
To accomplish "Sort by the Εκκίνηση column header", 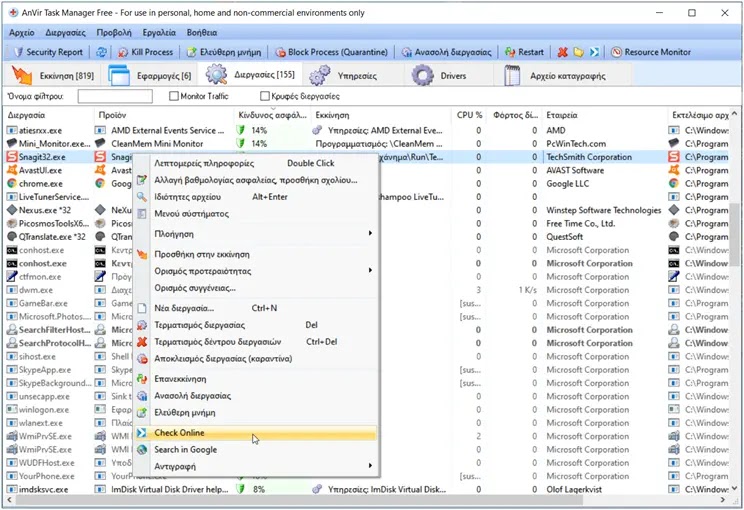I will (381, 115).
